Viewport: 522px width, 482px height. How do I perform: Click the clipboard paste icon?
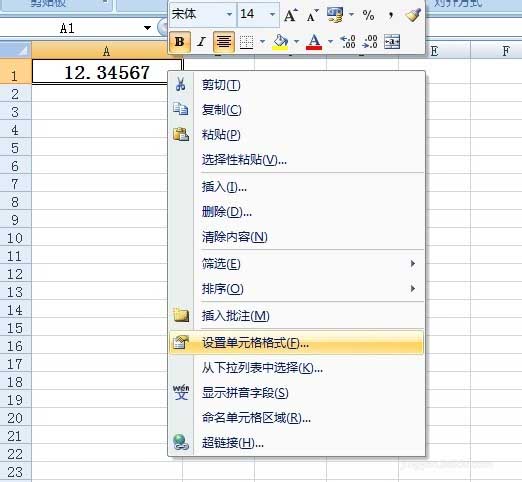(181, 134)
